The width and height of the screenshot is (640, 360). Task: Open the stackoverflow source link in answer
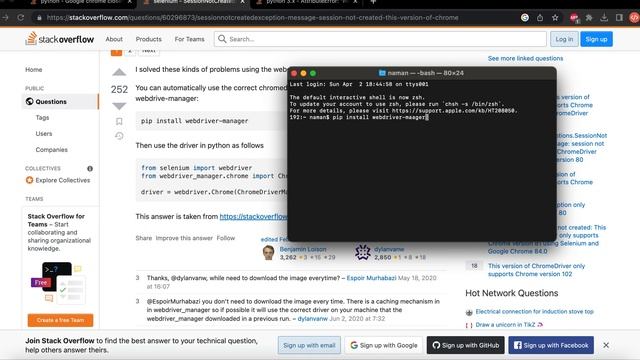(253, 217)
